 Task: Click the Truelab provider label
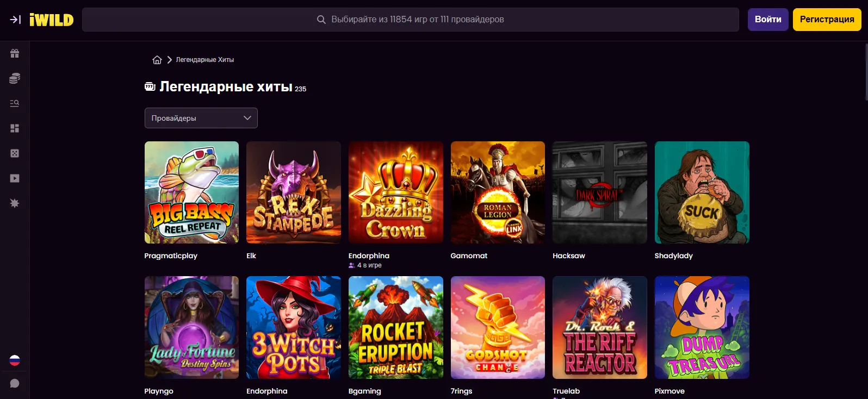pyautogui.click(x=566, y=391)
